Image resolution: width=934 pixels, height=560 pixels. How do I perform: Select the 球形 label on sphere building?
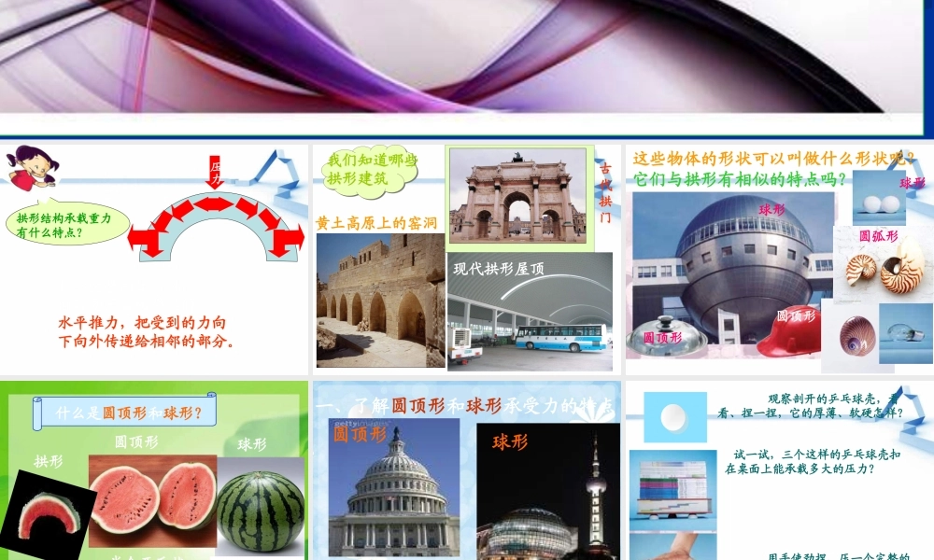click(x=771, y=209)
